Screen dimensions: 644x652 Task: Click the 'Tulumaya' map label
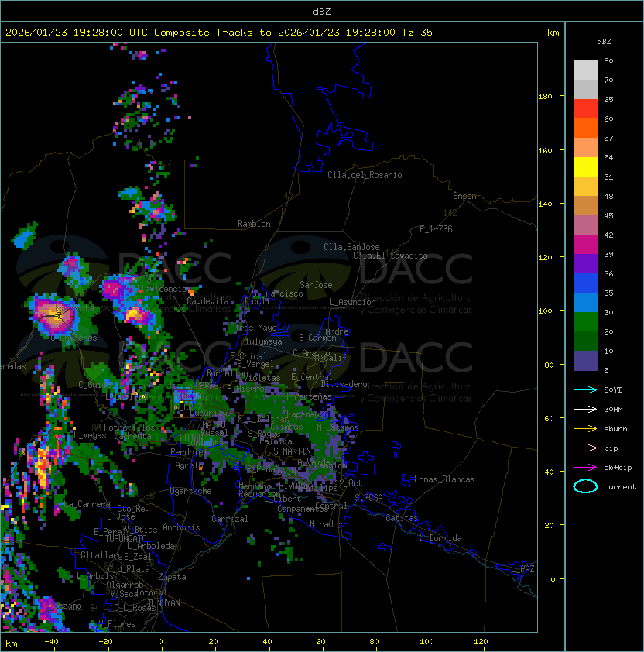tap(264, 341)
